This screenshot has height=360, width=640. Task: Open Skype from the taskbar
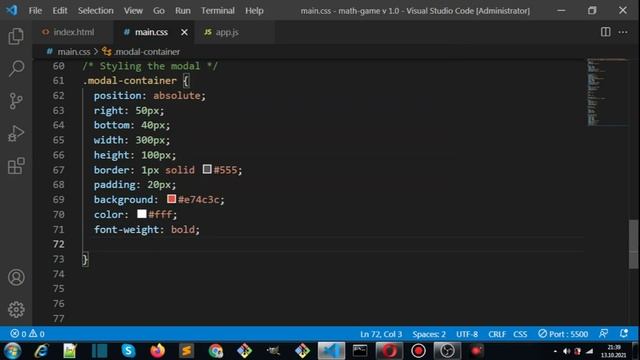pyautogui.click(x=128, y=351)
